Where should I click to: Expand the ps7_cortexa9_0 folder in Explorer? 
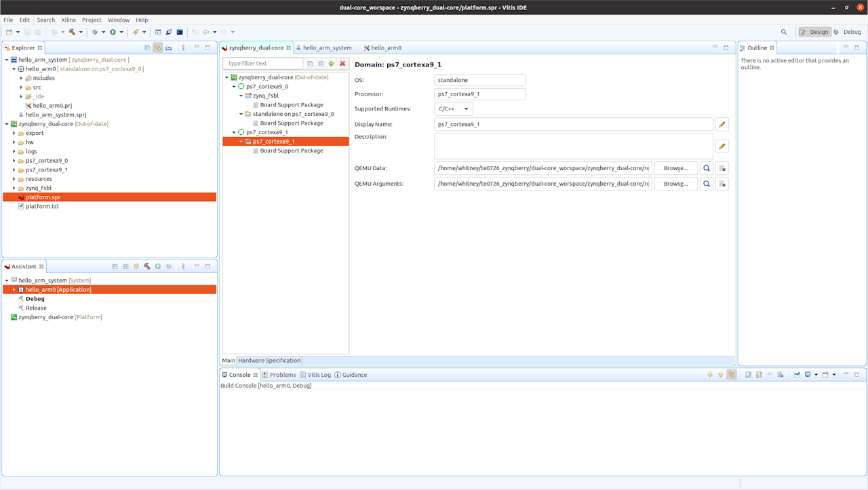14,161
